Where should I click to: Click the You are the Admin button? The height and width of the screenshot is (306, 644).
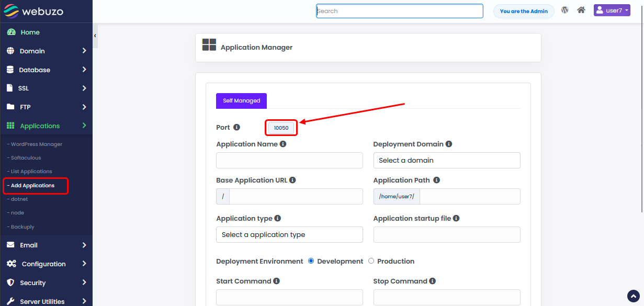pyautogui.click(x=523, y=11)
